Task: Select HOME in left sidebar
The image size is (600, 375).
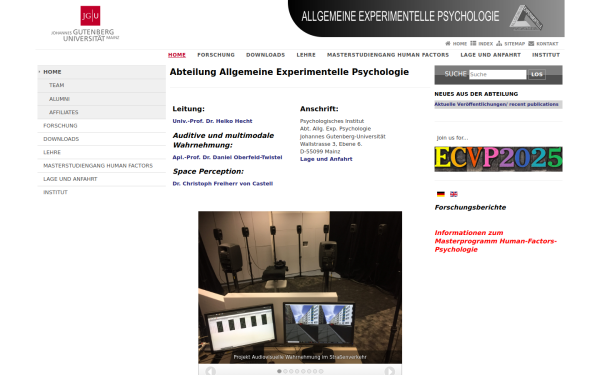Action: point(102,72)
